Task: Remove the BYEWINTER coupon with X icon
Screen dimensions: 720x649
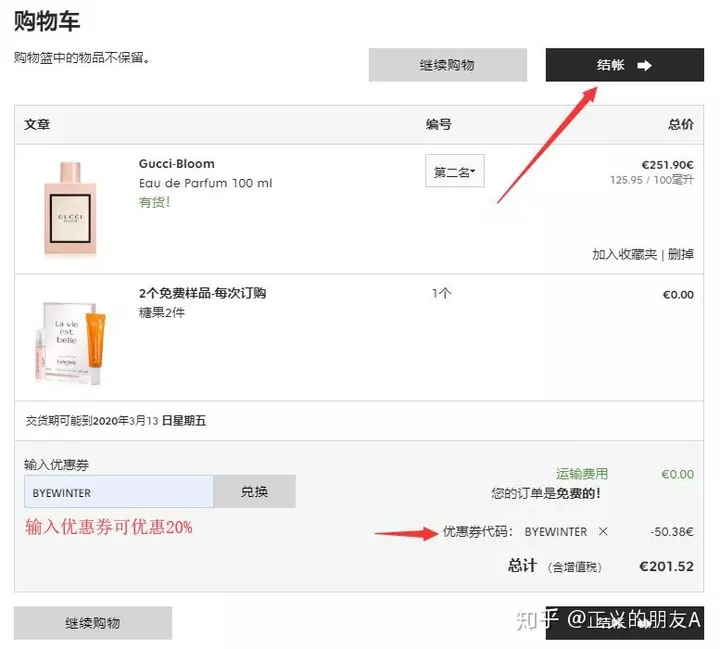Action: tap(603, 531)
